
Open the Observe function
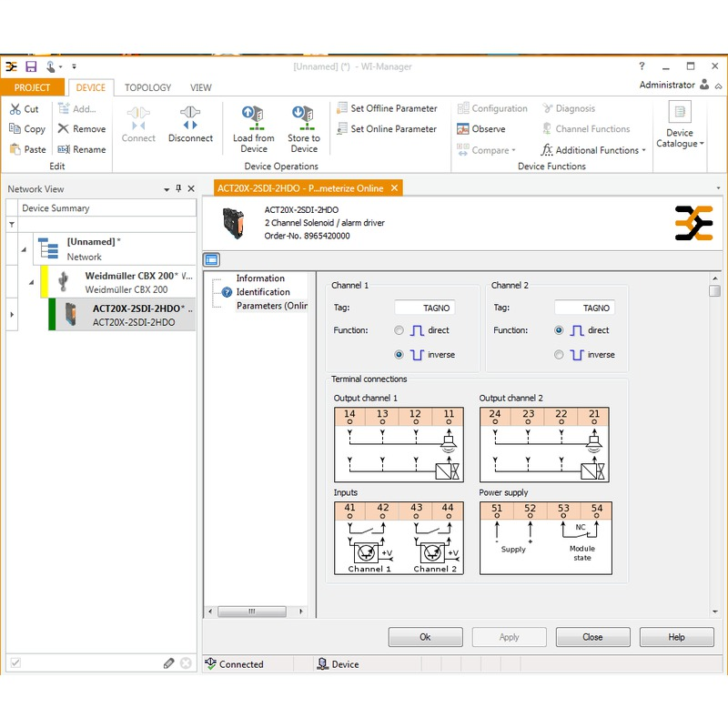coord(481,129)
